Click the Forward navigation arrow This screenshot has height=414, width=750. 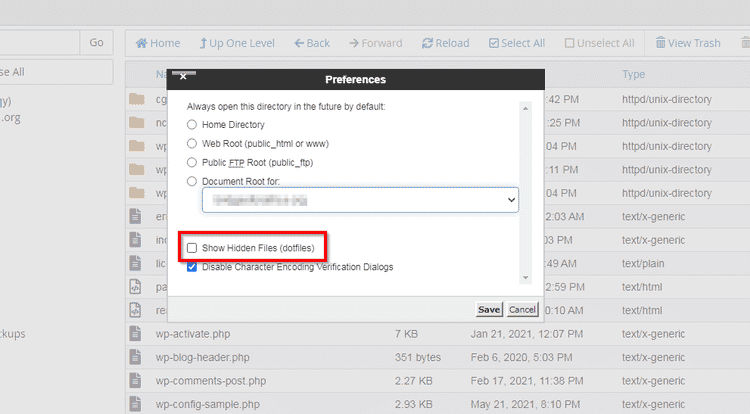point(374,43)
